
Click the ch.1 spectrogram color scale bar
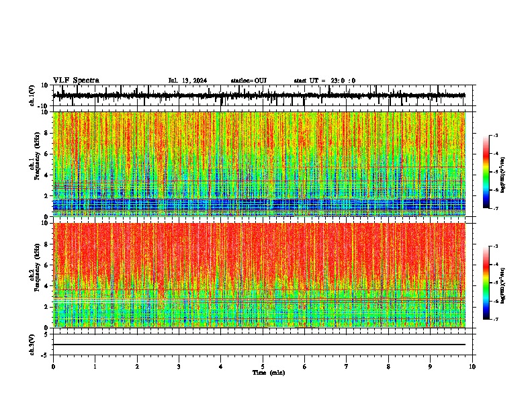486,172
